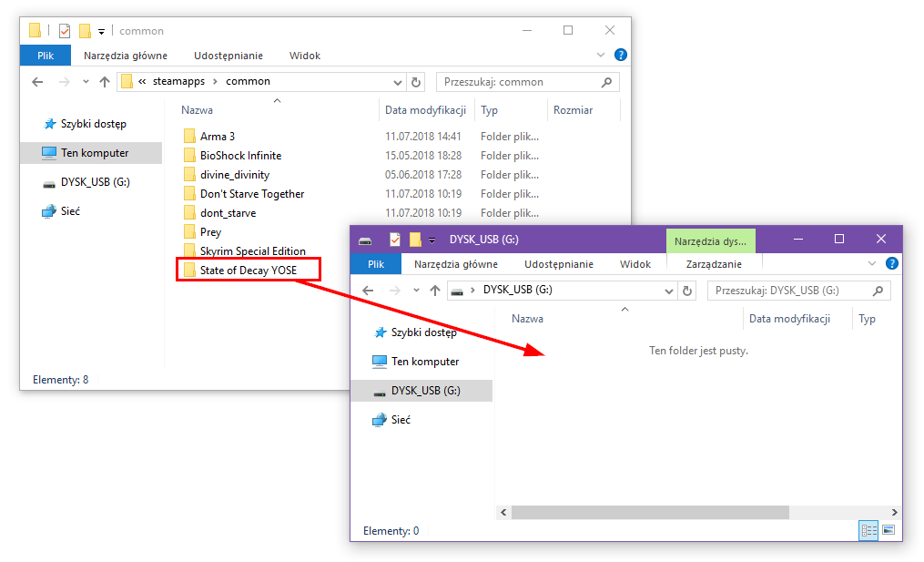Select Sieć in the common window sidebar
Screen dimensions: 924x562
tap(71, 211)
